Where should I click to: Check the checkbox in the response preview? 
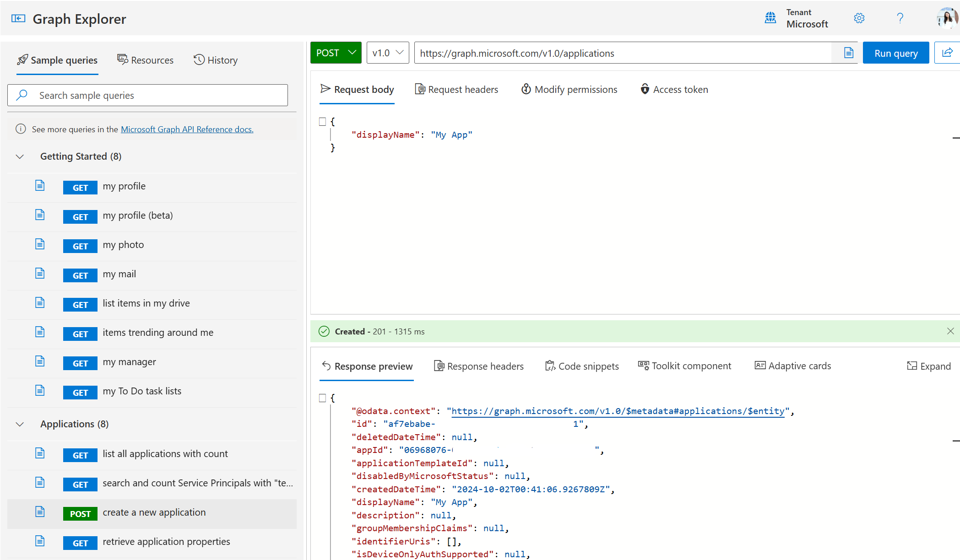point(323,398)
